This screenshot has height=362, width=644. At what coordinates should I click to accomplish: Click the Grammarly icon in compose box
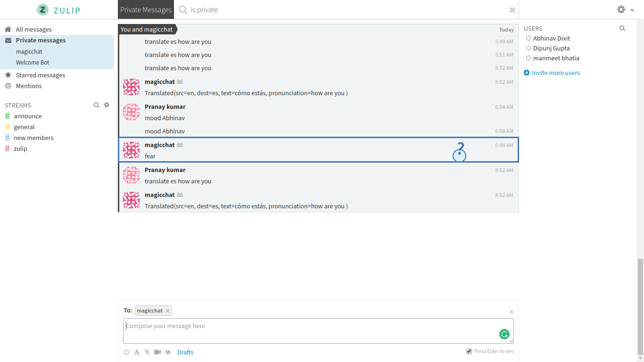[504, 335]
